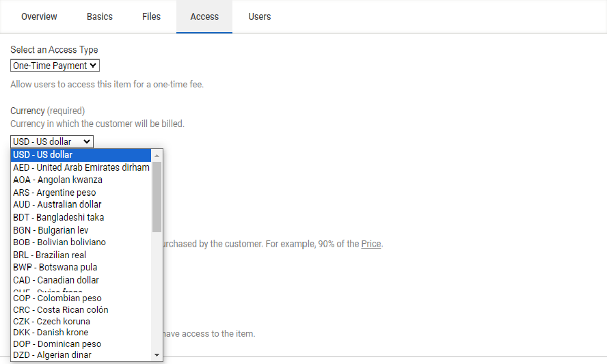Choose DOP - Dominican peso
The image size is (607, 364).
pyautogui.click(x=81, y=344)
